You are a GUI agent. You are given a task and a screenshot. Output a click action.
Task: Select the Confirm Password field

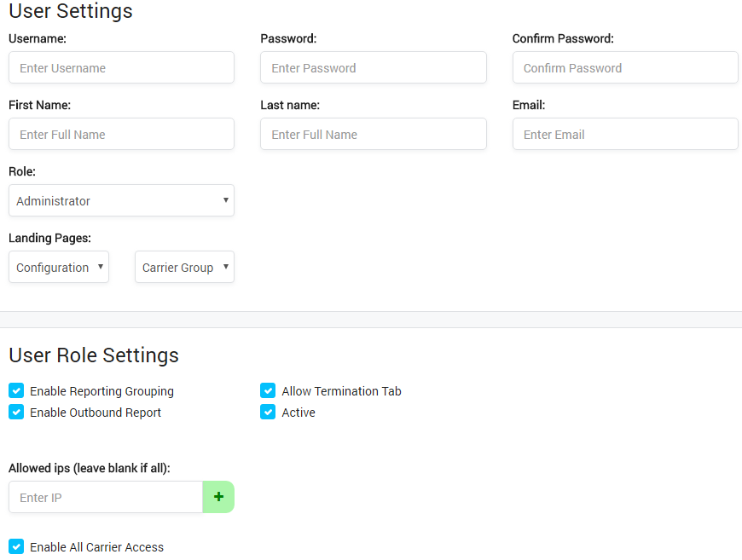[x=625, y=67]
